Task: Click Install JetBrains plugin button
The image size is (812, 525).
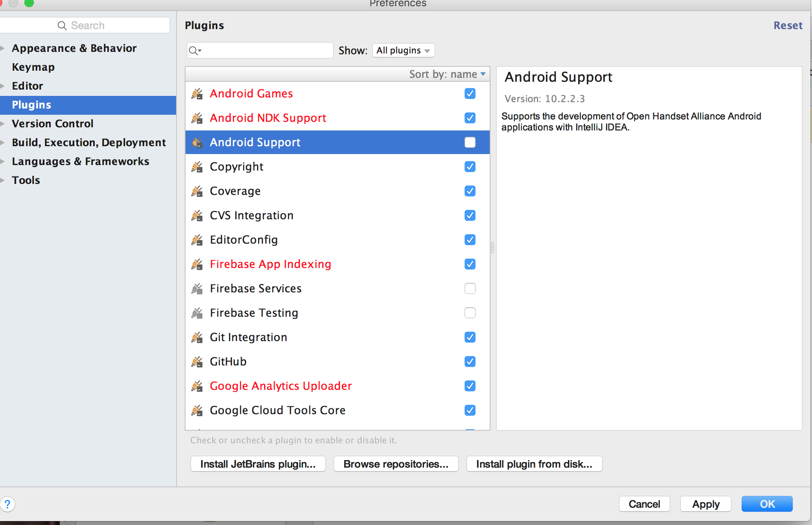Action: tap(258, 464)
